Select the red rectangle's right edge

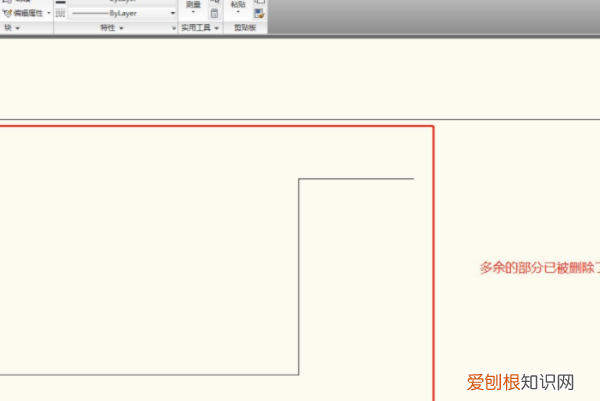(x=433, y=260)
